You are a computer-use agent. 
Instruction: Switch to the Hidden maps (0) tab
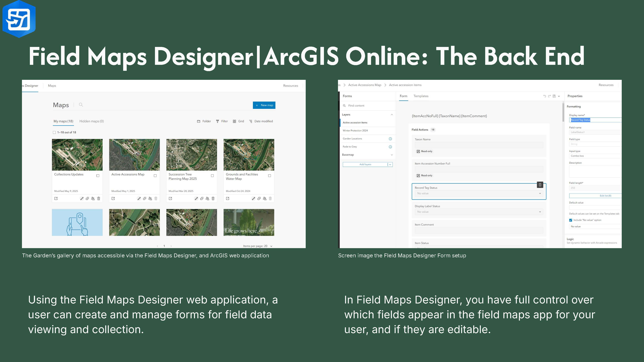click(92, 121)
